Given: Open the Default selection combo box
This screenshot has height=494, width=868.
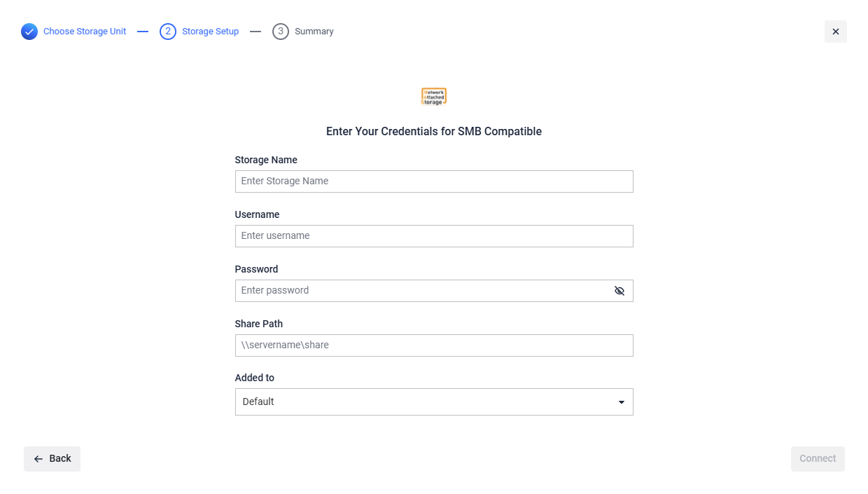Looking at the screenshot, I should point(434,402).
